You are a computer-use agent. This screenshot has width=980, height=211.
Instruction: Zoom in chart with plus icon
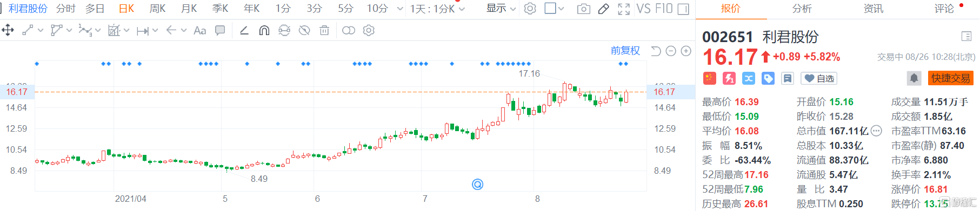pyautogui.click(x=686, y=51)
